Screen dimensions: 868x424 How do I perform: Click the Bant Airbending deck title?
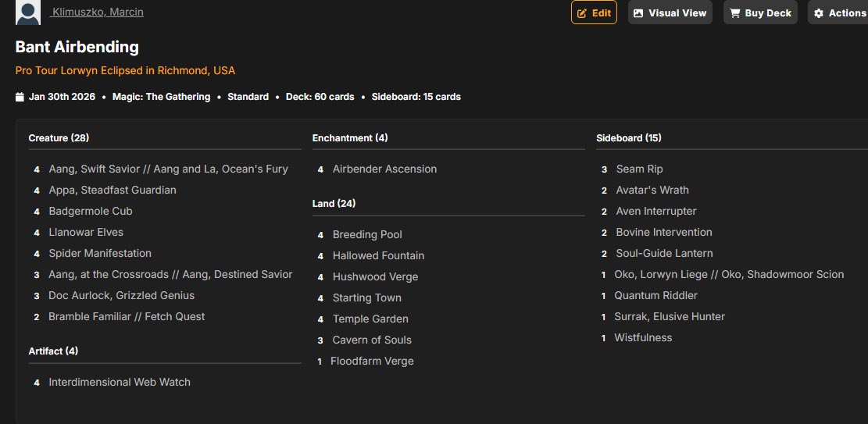coord(77,47)
